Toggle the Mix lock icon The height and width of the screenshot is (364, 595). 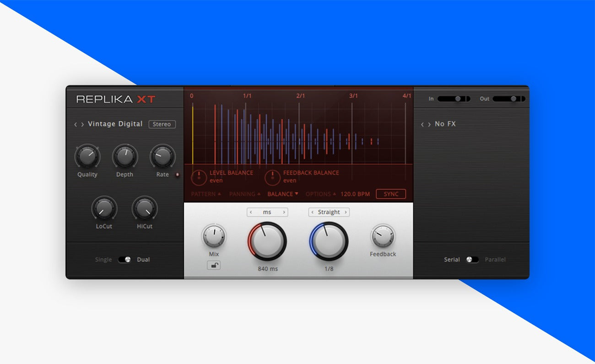pyautogui.click(x=214, y=265)
